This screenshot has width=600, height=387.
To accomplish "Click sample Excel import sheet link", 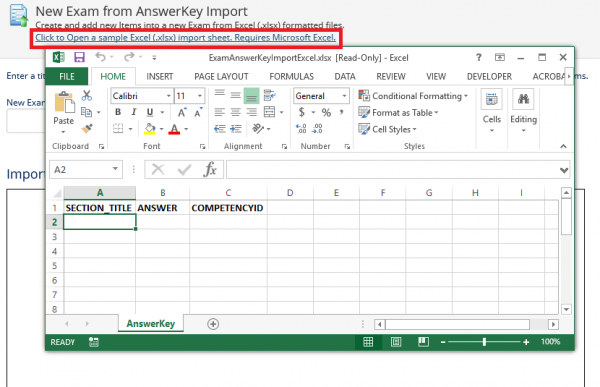I will coord(185,38).
